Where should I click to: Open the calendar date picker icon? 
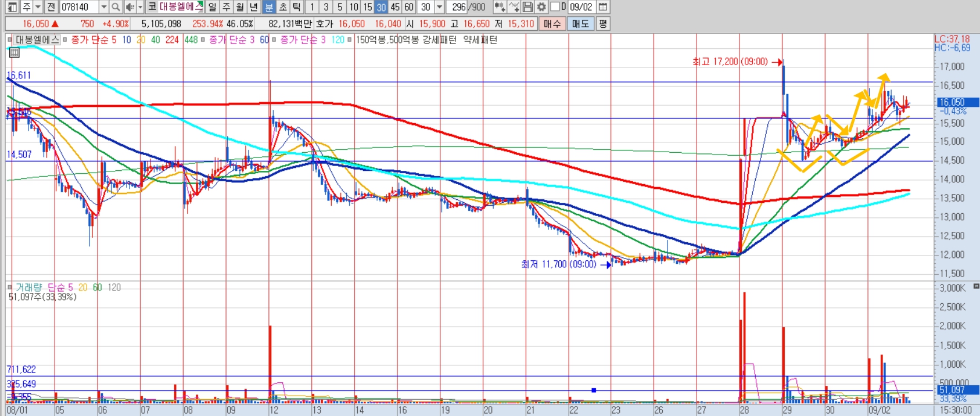[x=603, y=7]
